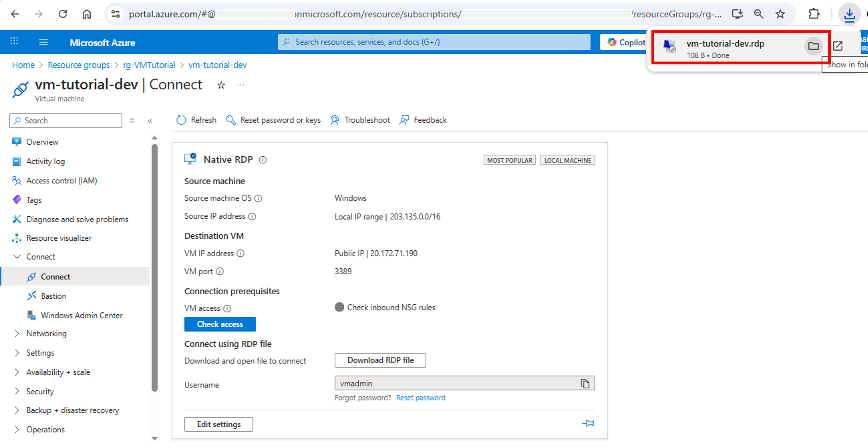
Task: Favorite vm-tutorial-dev with the star icon
Action: coord(221,85)
